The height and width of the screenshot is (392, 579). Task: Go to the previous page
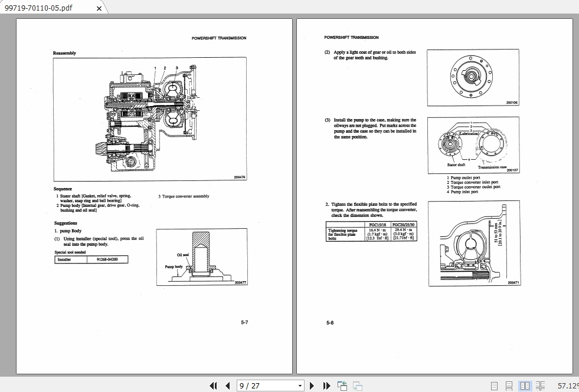coord(227,386)
